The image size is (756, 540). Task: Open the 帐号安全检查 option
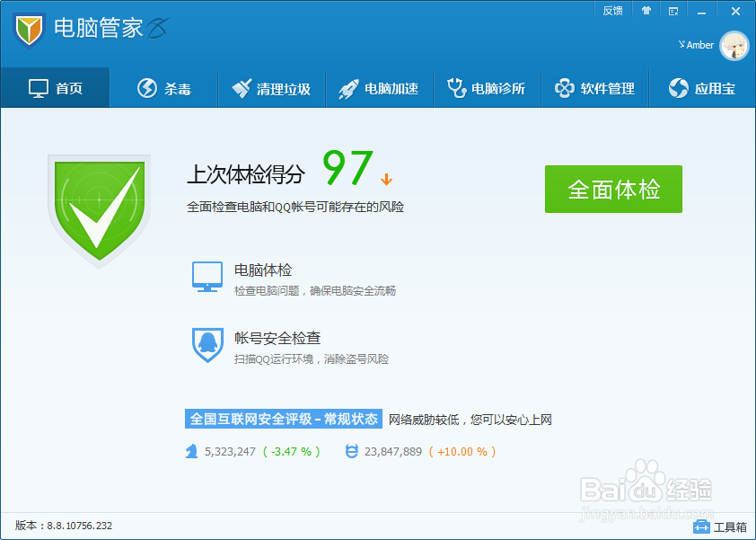277,338
